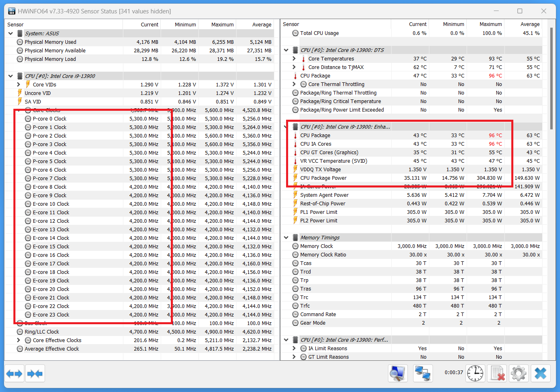
Task: Click the lightning icon beside PL1 Power Limit
Action: [x=295, y=212]
